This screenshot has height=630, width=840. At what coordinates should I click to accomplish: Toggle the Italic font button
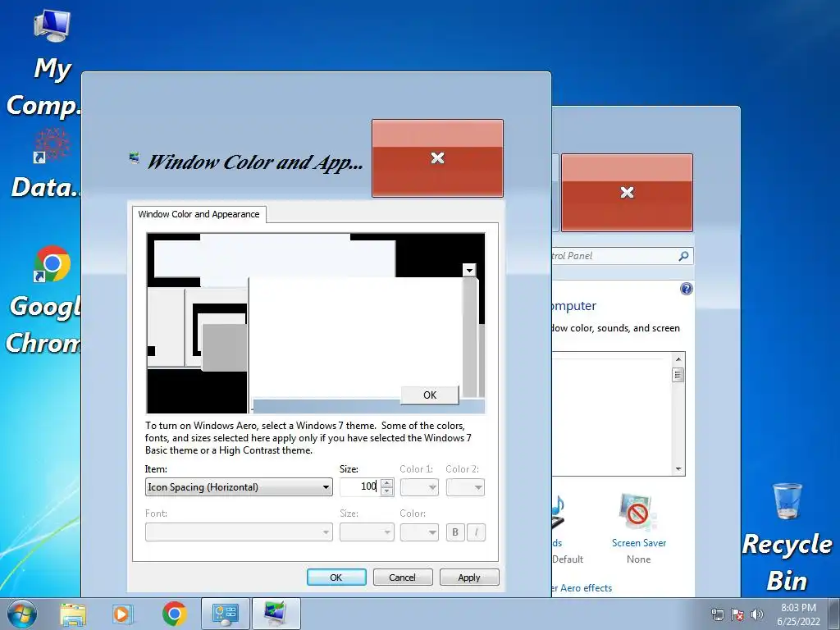477,532
